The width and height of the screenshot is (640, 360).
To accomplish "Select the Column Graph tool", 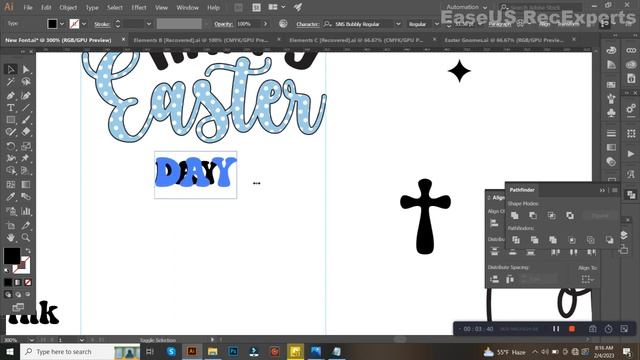I will (x=26, y=211).
